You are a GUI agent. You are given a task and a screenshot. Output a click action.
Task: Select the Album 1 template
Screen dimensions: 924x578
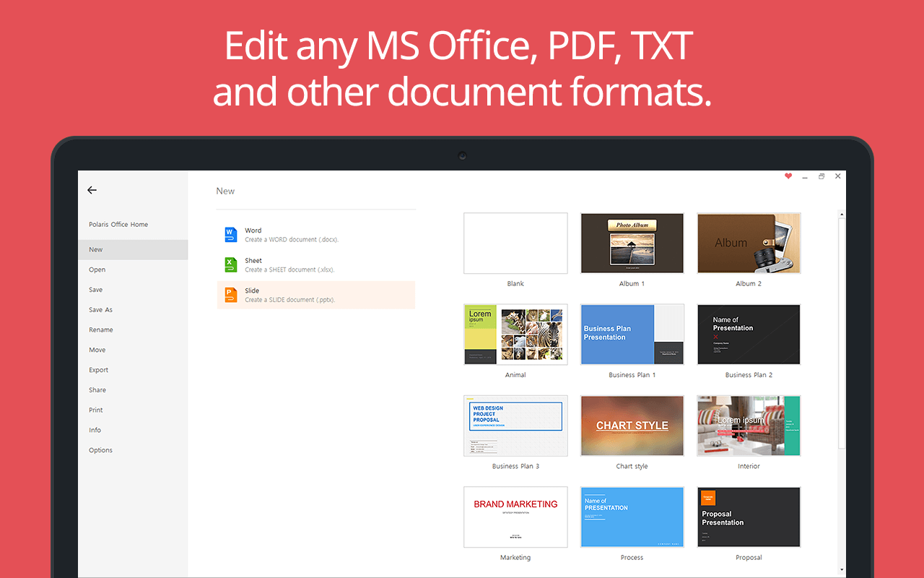(632, 243)
